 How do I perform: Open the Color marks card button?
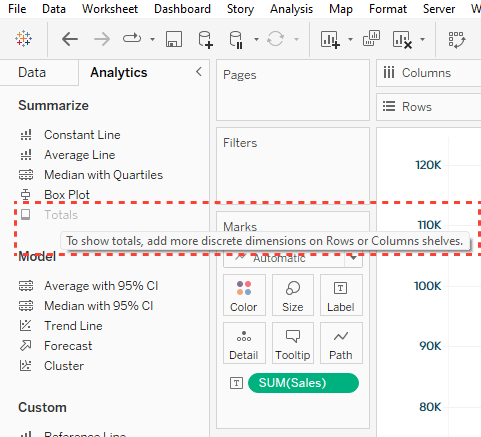point(244,295)
